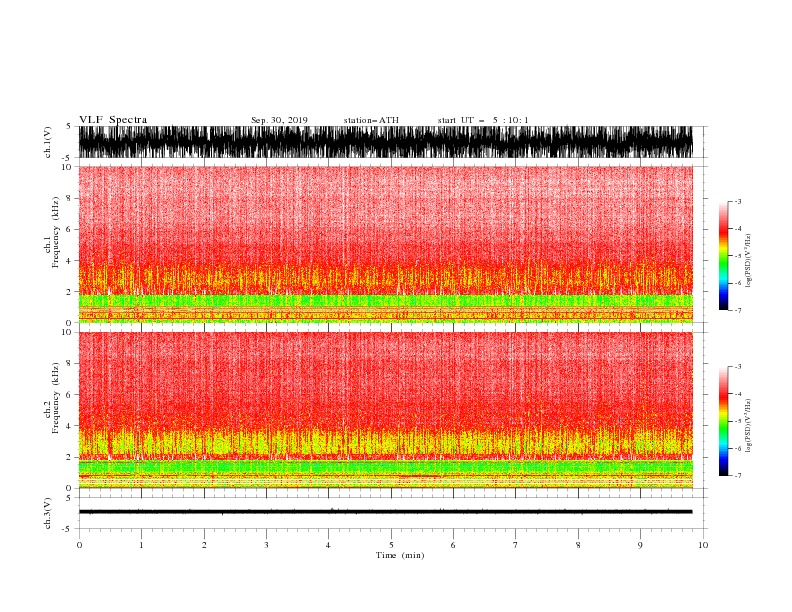
Task: Click the ch.1 voltage waveform plot
Action: coord(386,142)
